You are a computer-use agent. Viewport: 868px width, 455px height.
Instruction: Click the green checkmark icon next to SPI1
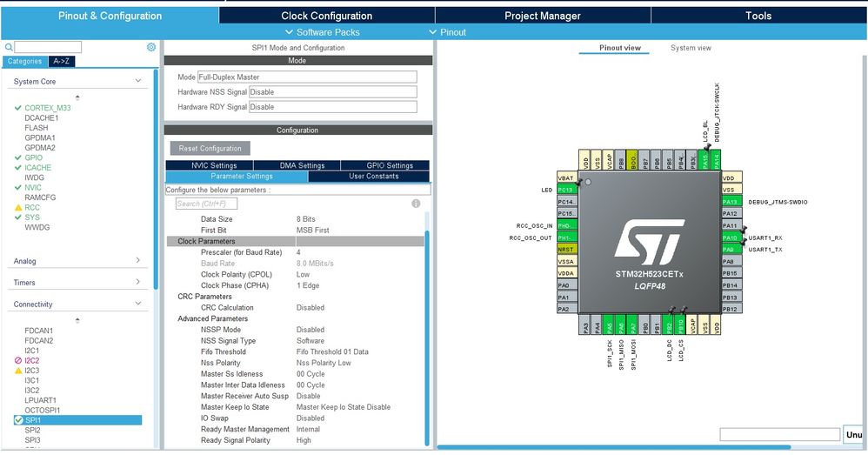pyautogui.click(x=18, y=420)
